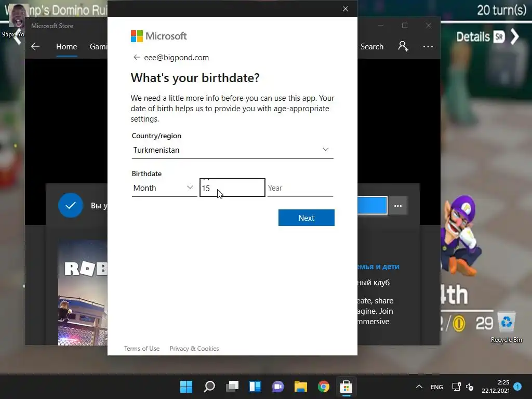Open the clock showing 2:25
This screenshot has height=399, width=532.
click(x=495, y=387)
